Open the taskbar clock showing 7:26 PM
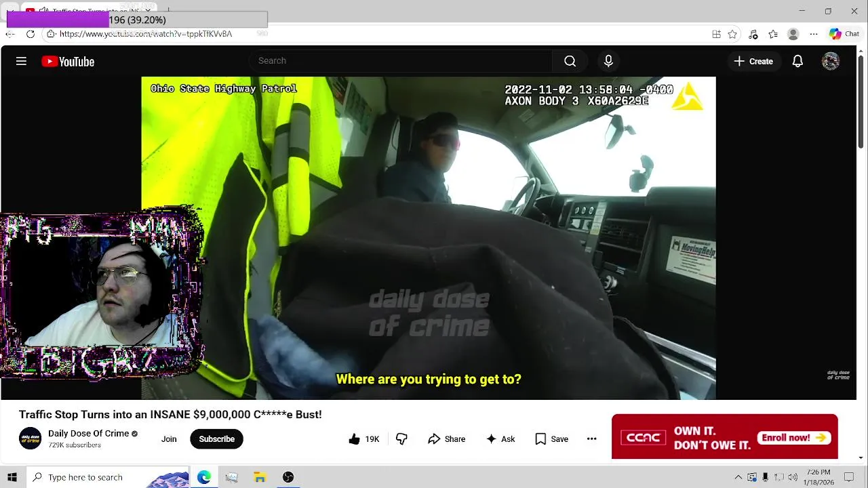Viewport: 868px width, 488px height. 818,477
